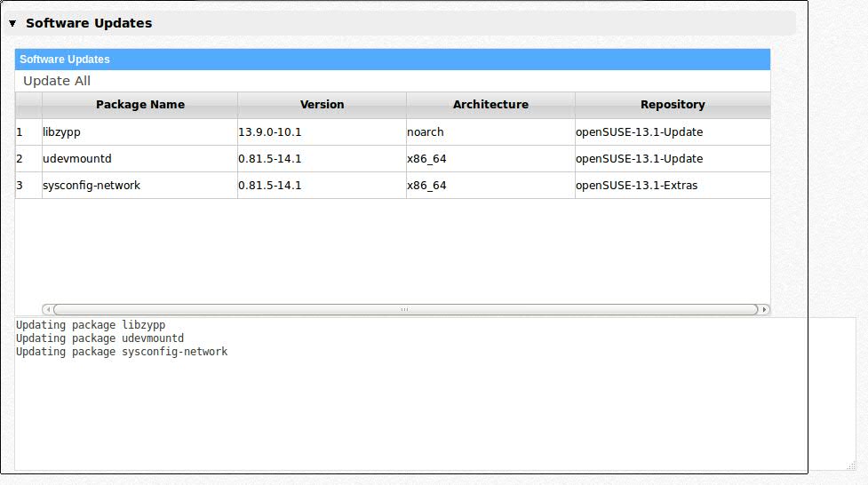This screenshot has width=868, height=485.
Task: Collapse the Software Updates section triangle
Action: coord(12,24)
